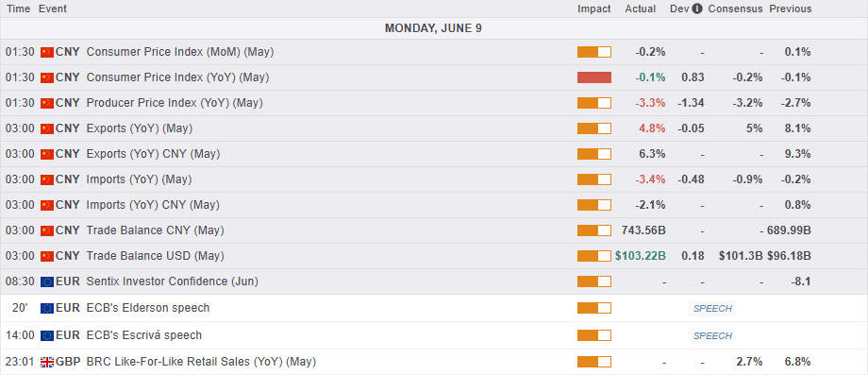Click UK flag next to BRC Retail Sales
This screenshot has width=868, height=375.
click(47, 363)
